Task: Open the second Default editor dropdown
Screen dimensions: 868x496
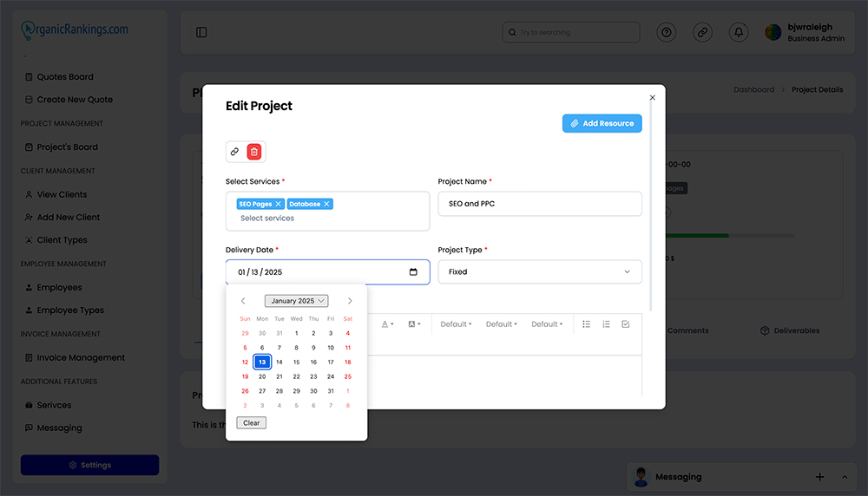Action: (502, 324)
